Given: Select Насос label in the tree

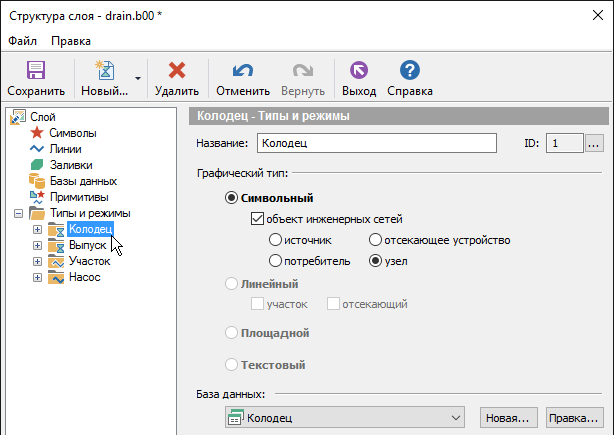Looking at the screenshot, I should [85, 277].
